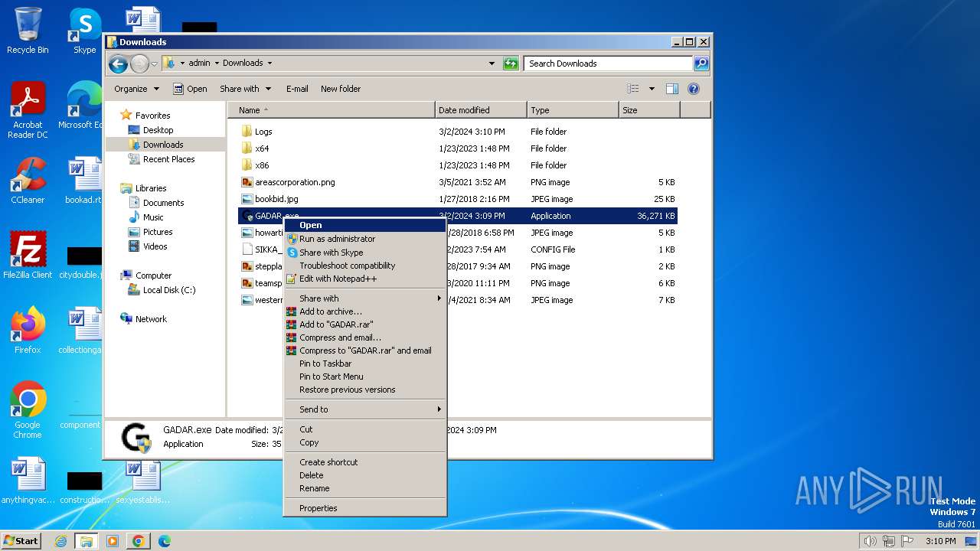Click Open toolbar button
Screen dimensions: 980x551
click(x=190, y=89)
